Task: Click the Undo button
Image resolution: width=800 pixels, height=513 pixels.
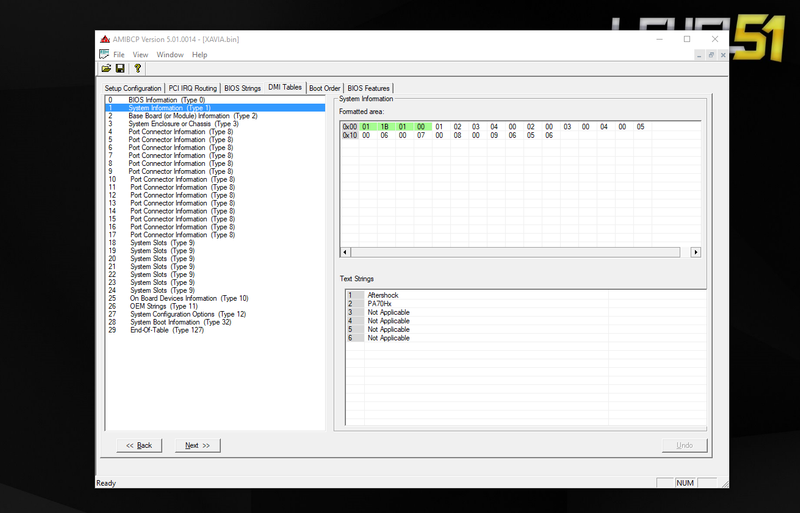Action: tap(684, 445)
